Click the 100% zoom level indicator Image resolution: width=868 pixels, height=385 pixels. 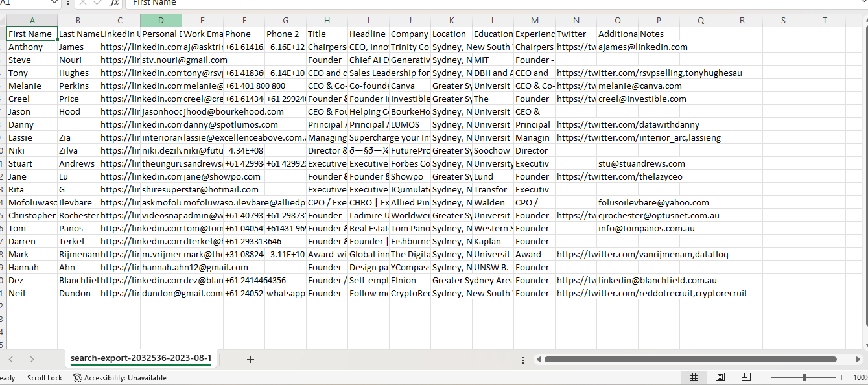coord(860,377)
